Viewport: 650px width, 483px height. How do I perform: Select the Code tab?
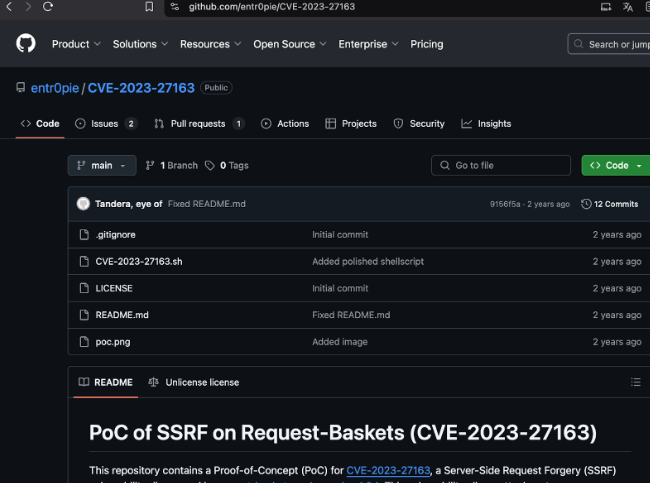(x=40, y=124)
